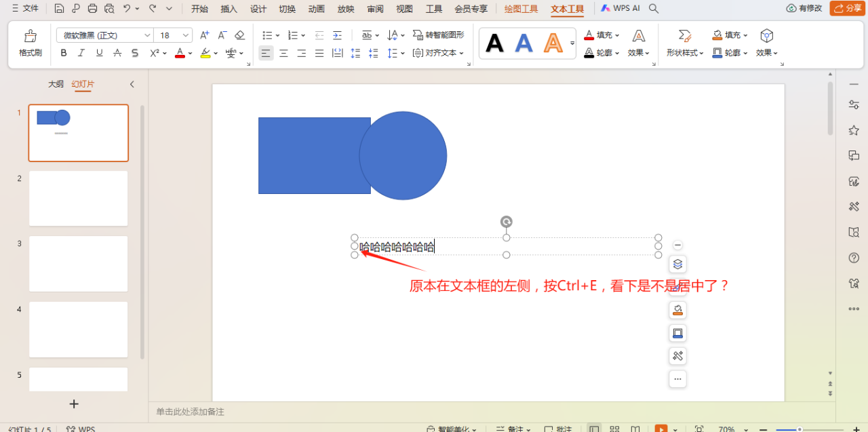Select slide 3 thumbnail in the panel
Image resolution: width=868 pixels, height=432 pixels.
coord(78,264)
